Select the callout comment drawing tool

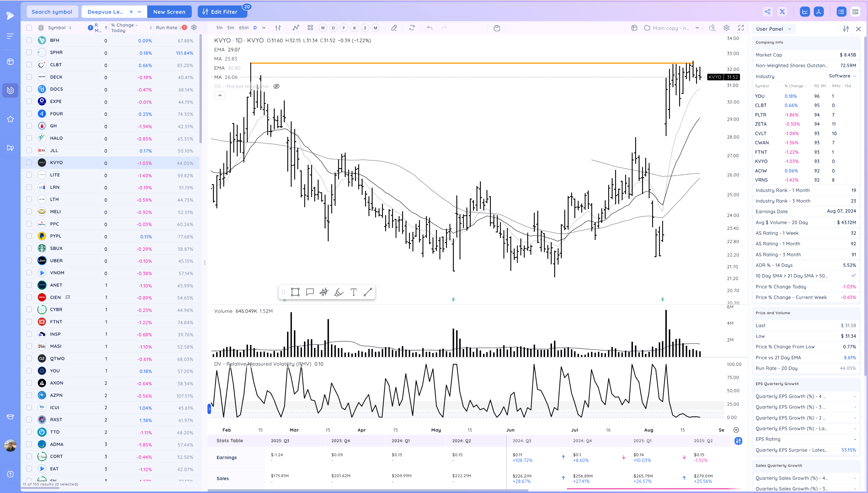click(x=310, y=292)
